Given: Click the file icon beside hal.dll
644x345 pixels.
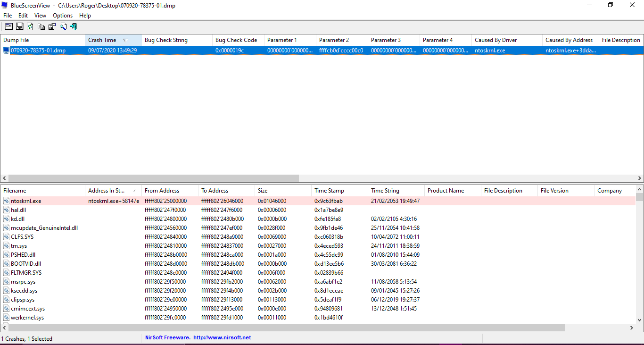Looking at the screenshot, I should tap(6, 210).
